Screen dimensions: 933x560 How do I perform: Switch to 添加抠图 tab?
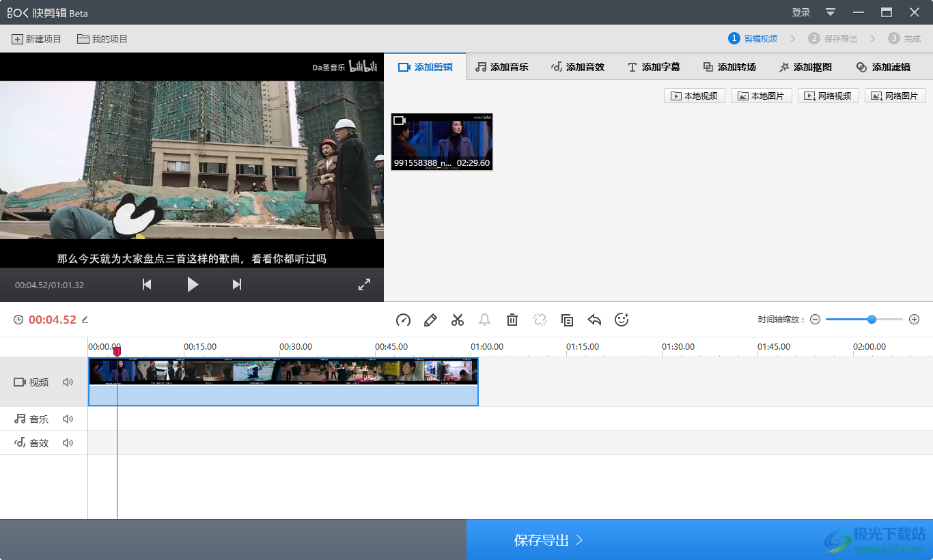tap(805, 67)
